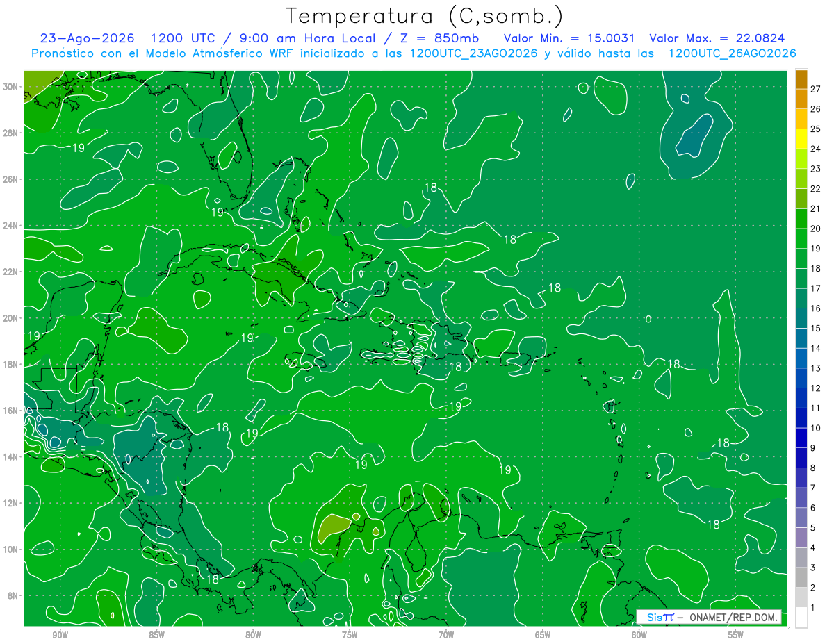Click the "30N" latitude label
This screenshot has width=834, height=644.
pos(11,87)
